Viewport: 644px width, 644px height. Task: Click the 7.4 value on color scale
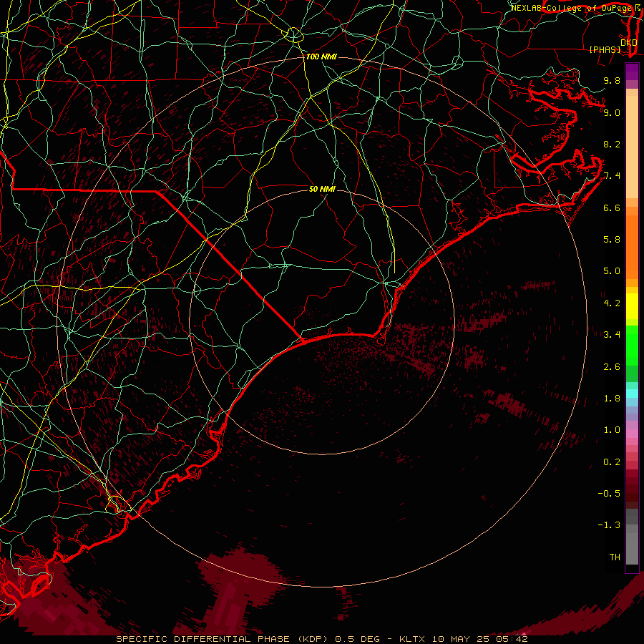[612, 176]
